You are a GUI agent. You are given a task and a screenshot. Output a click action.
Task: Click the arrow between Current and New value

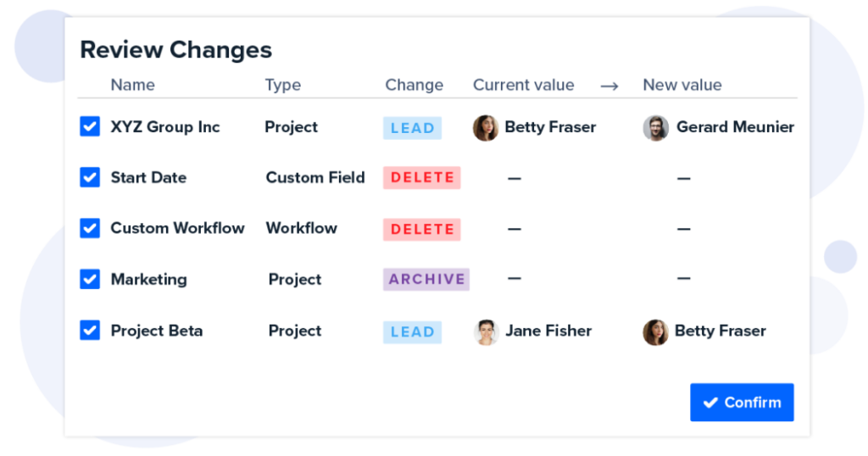[x=609, y=86]
